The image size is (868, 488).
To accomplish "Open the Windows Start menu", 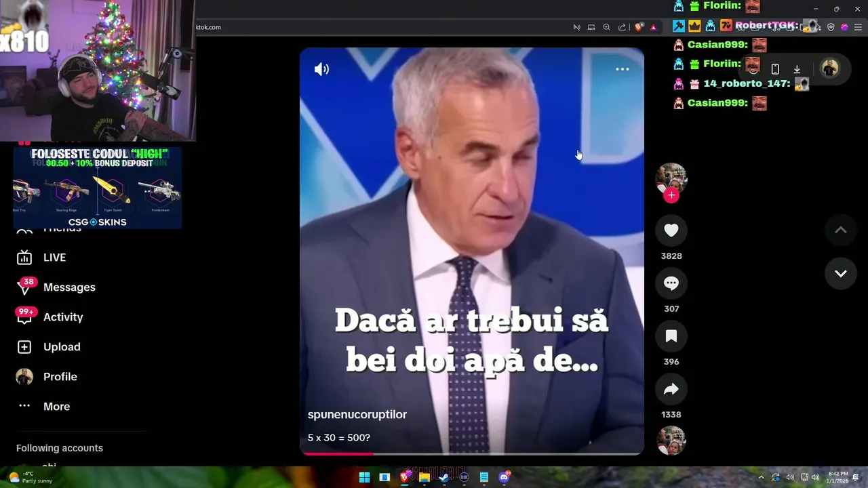I will [x=364, y=477].
